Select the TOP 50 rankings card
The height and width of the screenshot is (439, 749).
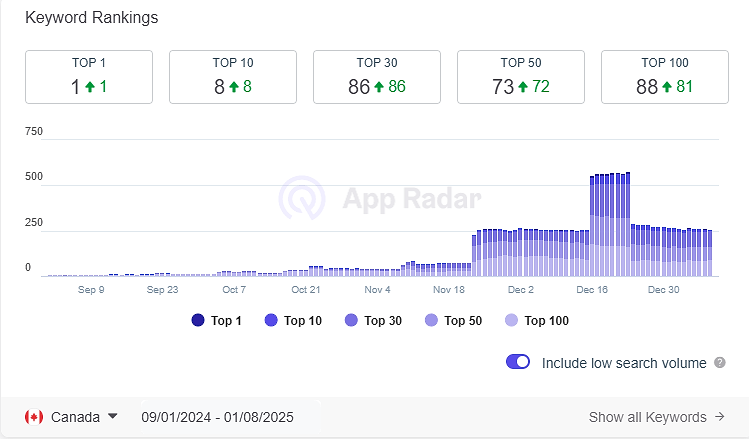click(521, 76)
